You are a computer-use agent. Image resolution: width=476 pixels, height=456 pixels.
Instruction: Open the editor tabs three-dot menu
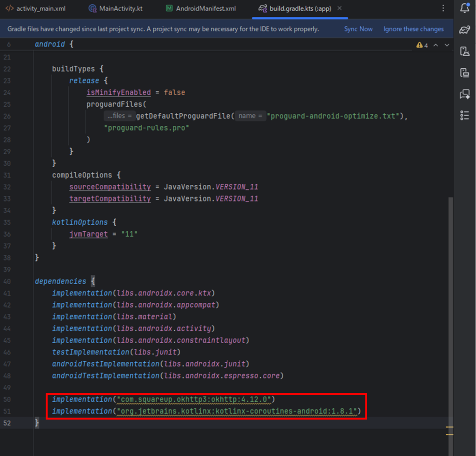tap(443, 8)
